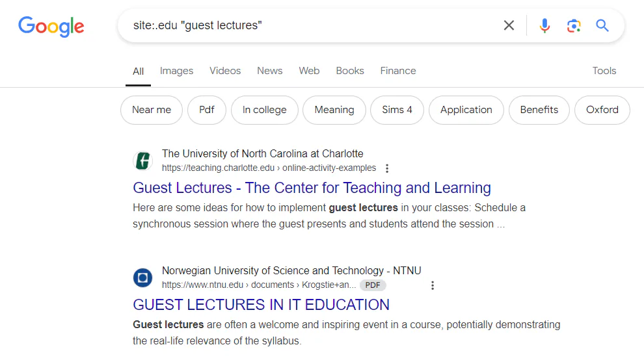
Task: Apply the Pdf filter chip
Action: (207, 110)
